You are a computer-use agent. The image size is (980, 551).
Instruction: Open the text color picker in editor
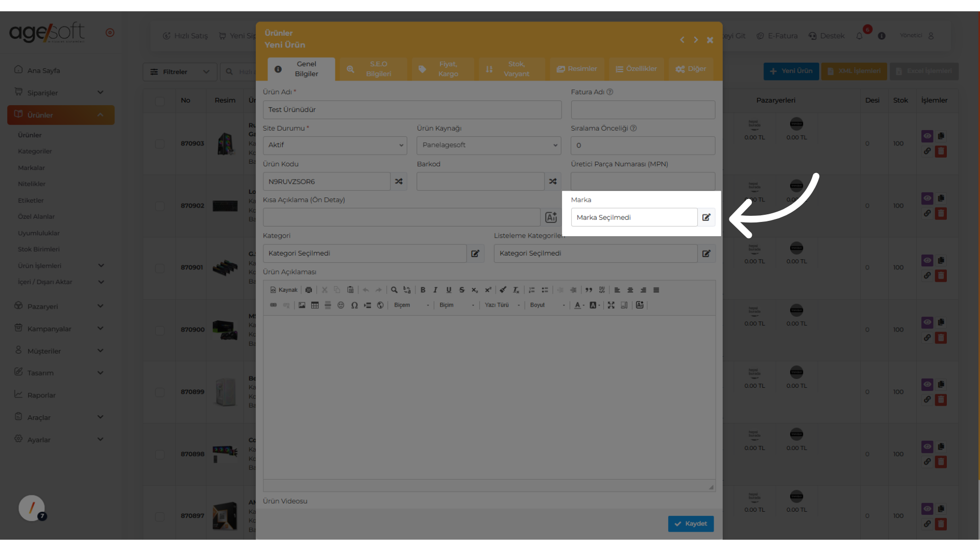click(x=579, y=305)
